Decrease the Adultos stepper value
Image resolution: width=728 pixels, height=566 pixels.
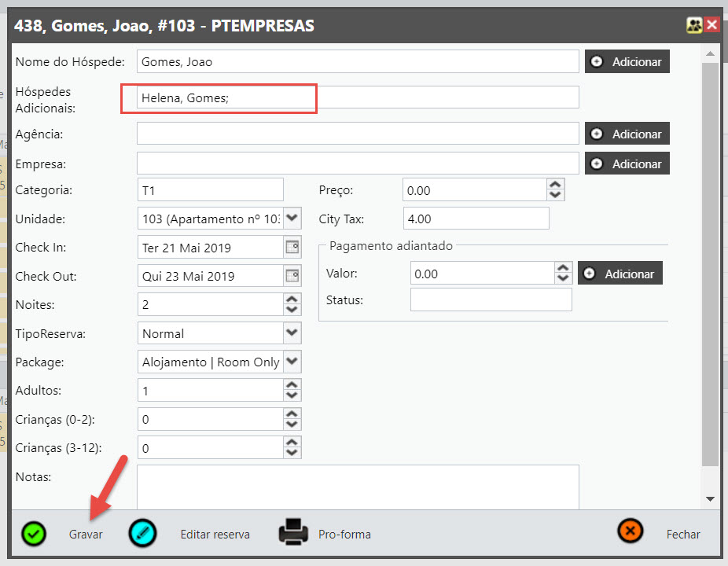pos(292,395)
